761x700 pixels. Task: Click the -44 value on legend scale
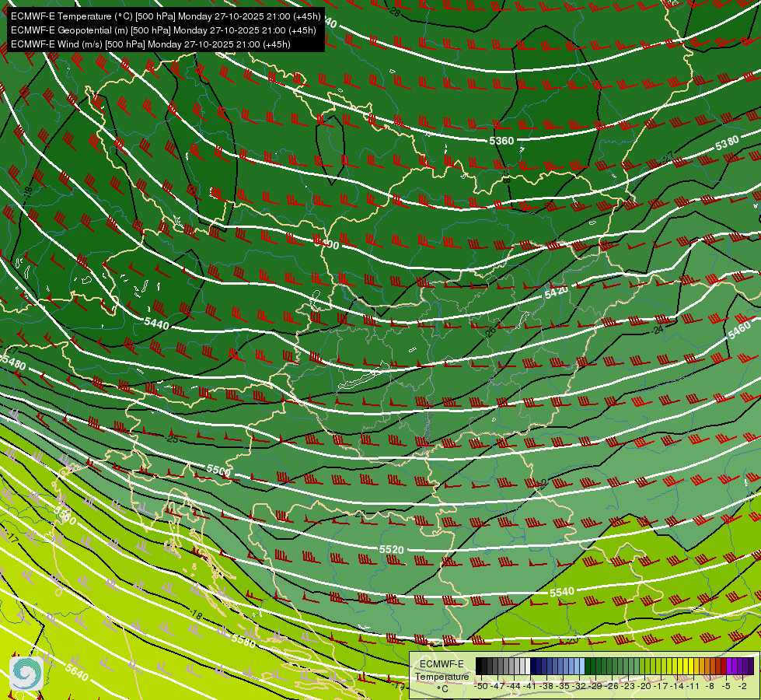pos(515,686)
